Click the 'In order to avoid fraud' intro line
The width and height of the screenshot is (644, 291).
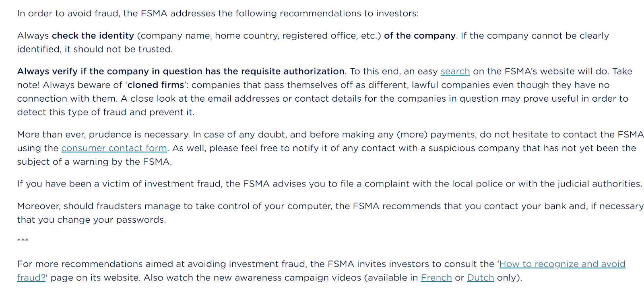coord(217,14)
